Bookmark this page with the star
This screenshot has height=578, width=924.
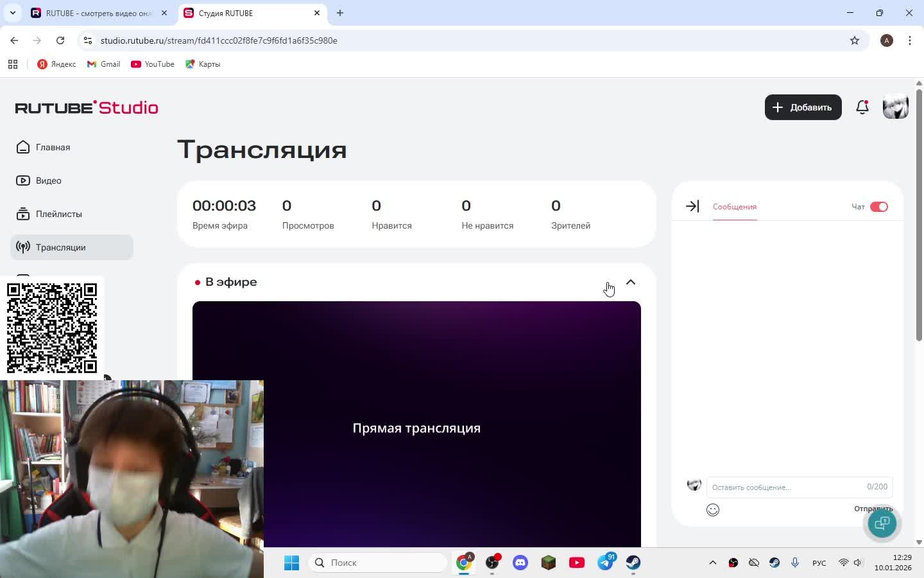855,40
